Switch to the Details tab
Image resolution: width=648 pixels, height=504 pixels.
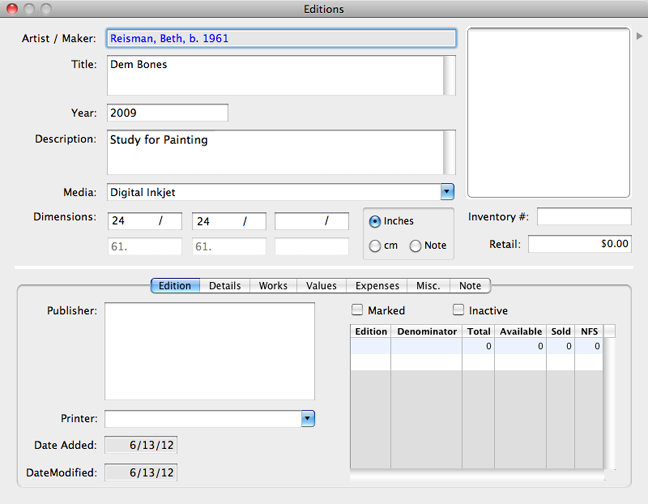pos(224,286)
